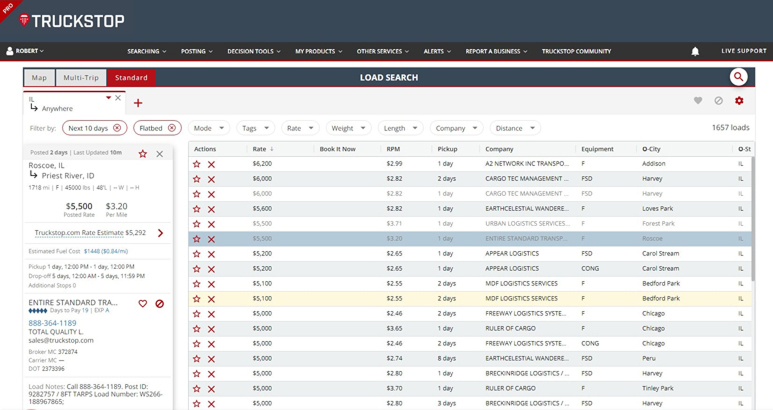Run search with the magnifier icon

point(738,77)
